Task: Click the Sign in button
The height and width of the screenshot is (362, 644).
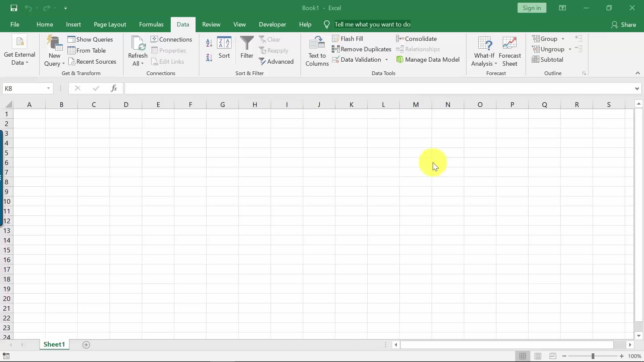Action: [x=532, y=8]
